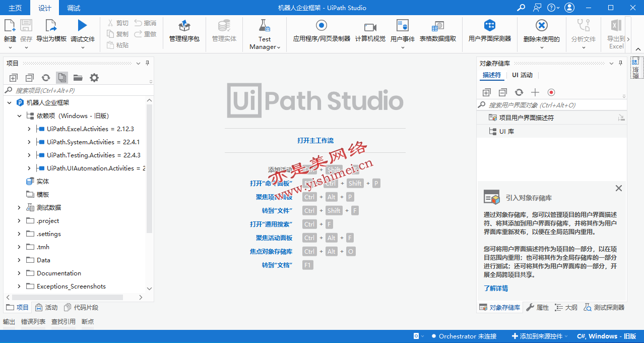Collapse the 依赖项 dependencies node
644x343 pixels.
point(19,116)
